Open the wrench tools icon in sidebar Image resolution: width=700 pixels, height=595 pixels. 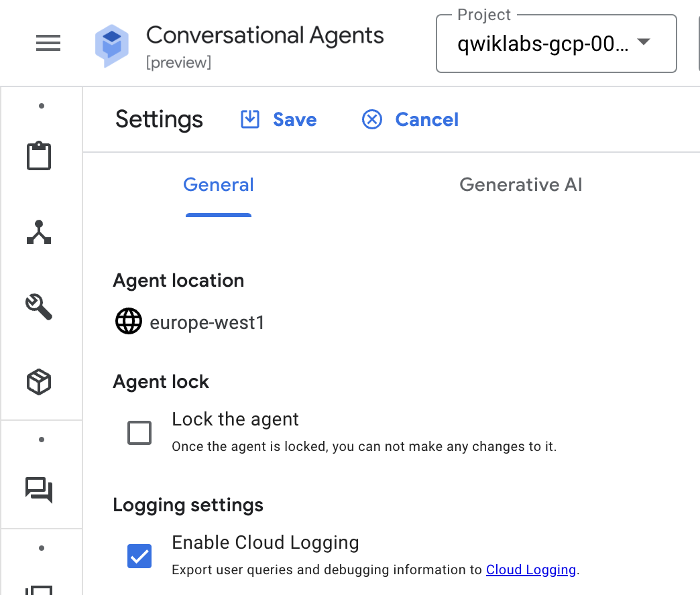pyautogui.click(x=39, y=306)
